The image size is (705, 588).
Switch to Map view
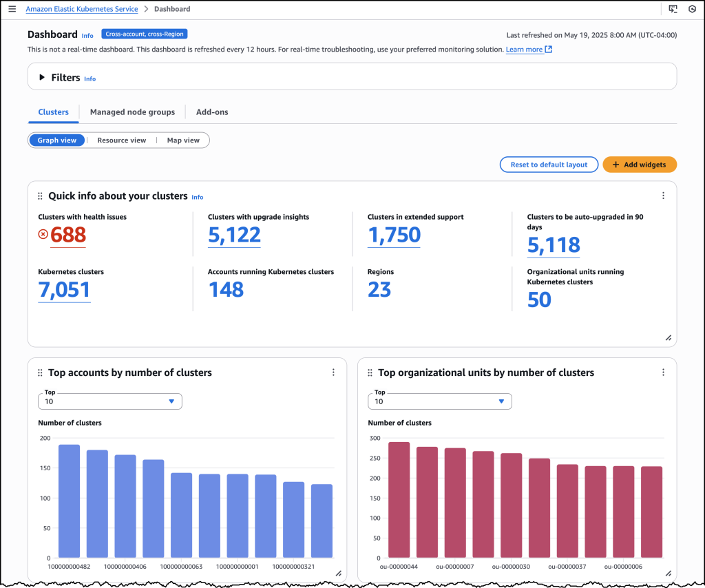(x=182, y=140)
